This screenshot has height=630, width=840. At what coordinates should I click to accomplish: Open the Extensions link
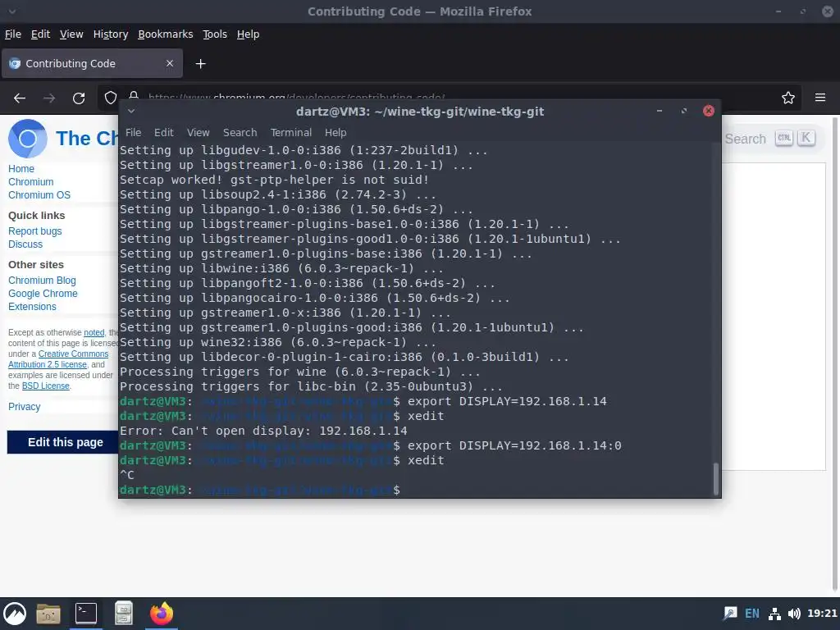coord(32,307)
